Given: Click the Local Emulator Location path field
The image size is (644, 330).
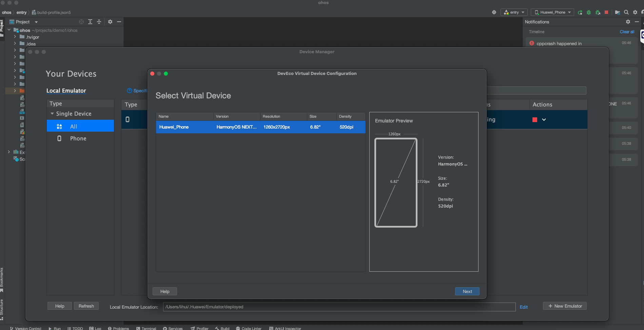Looking at the screenshot, I should 339,307.
